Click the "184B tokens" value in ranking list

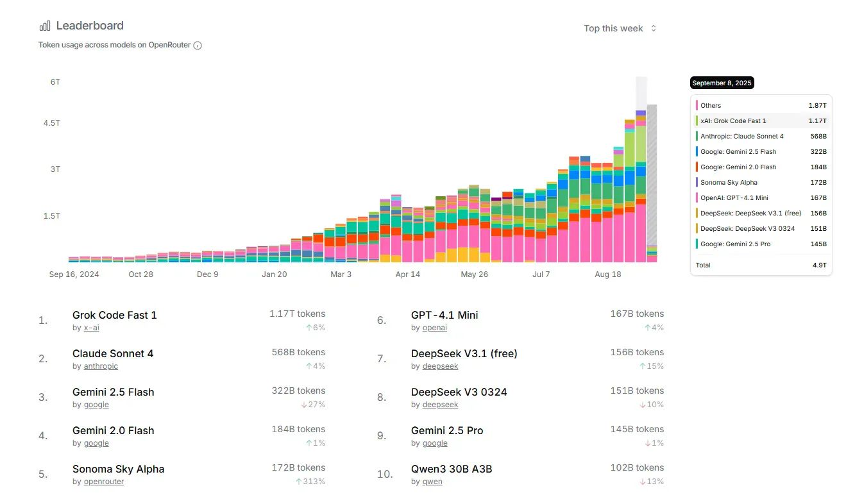[298, 429]
